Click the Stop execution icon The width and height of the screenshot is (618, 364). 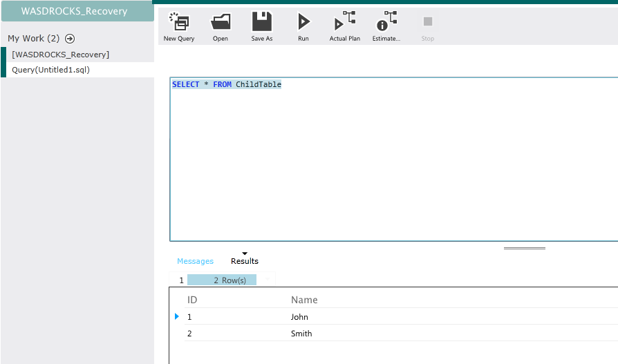tap(428, 23)
